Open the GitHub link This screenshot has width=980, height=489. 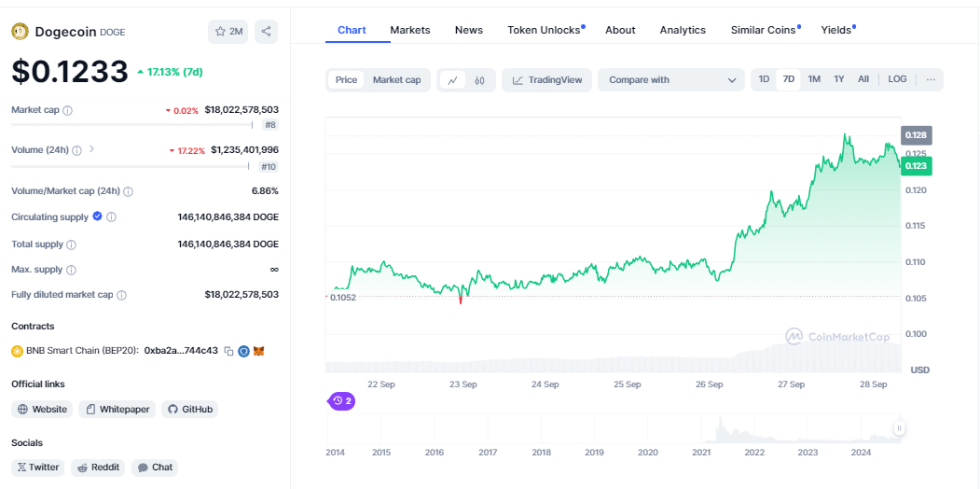(190, 410)
